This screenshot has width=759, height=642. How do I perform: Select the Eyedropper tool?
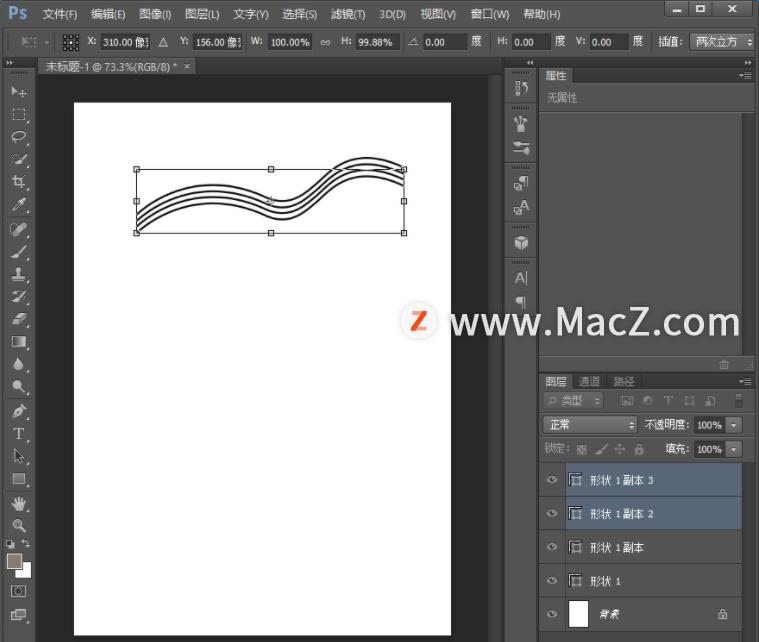[x=19, y=205]
